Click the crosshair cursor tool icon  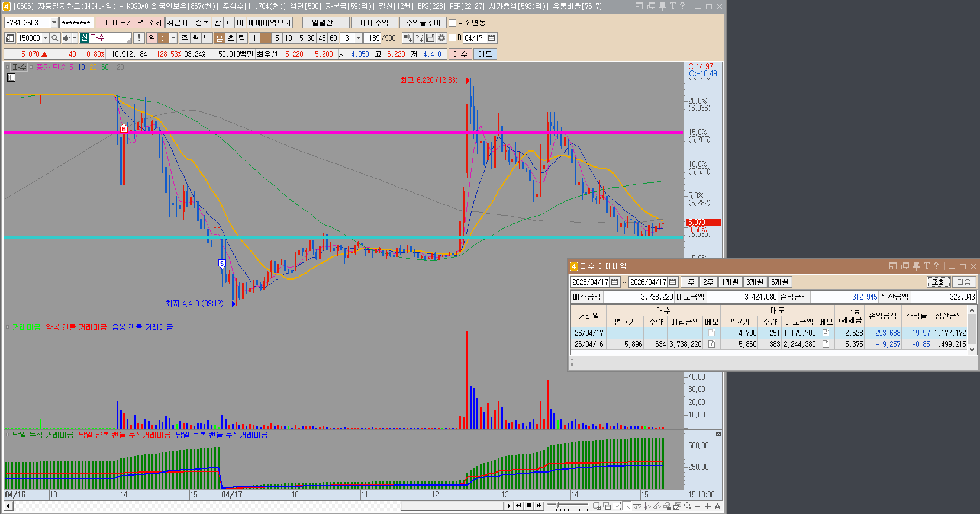coord(627,506)
